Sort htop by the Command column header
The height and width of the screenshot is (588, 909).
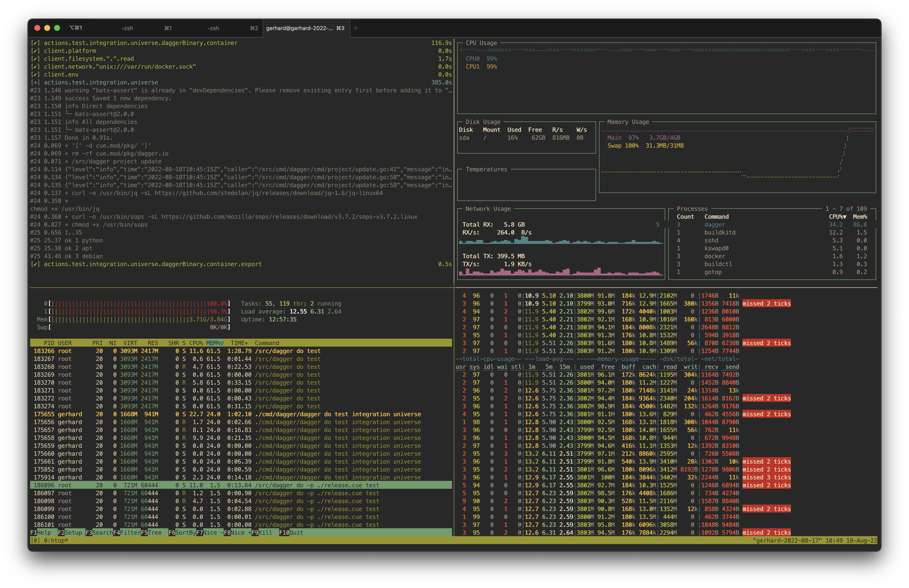(267, 343)
